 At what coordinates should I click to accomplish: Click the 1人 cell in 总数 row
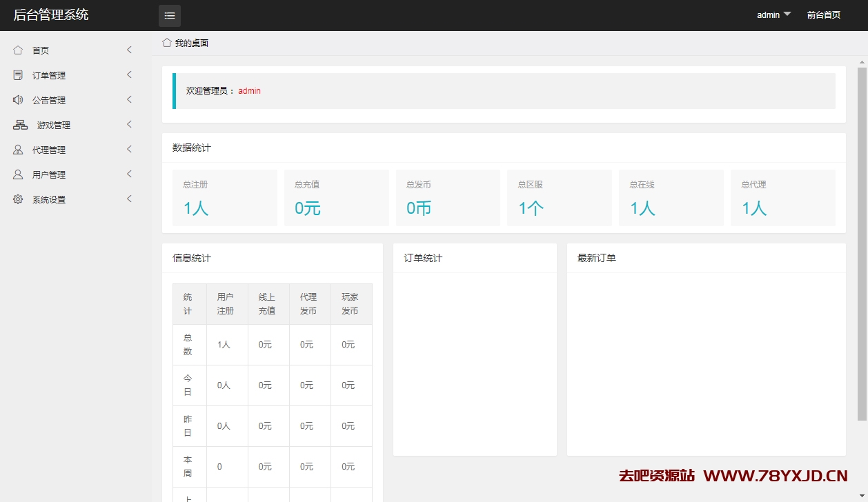[227, 345]
